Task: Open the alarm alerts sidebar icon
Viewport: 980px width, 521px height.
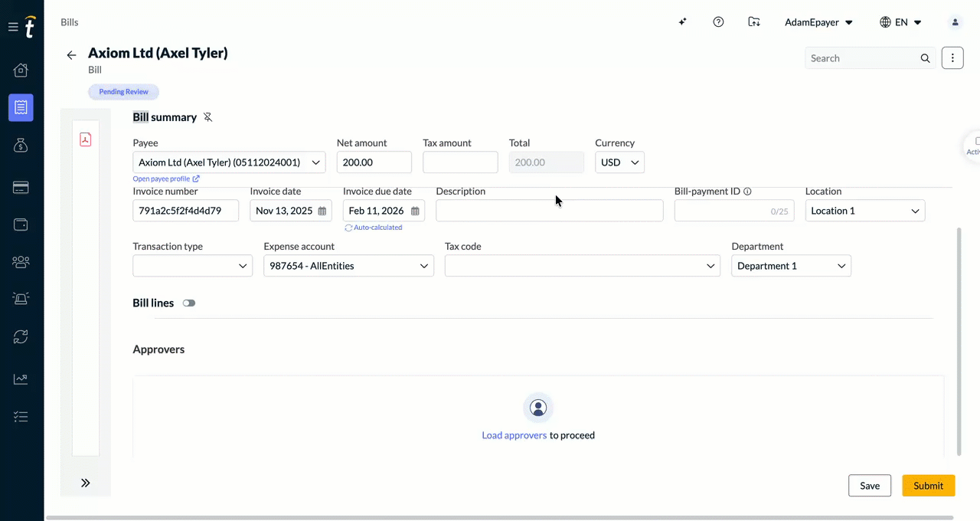Action: [21, 299]
